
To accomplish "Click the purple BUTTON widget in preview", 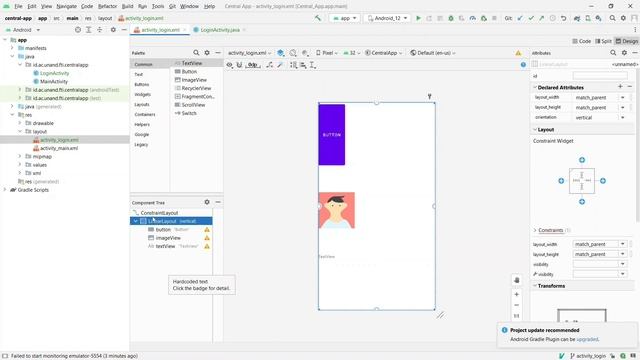I will (x=332, y=135).
